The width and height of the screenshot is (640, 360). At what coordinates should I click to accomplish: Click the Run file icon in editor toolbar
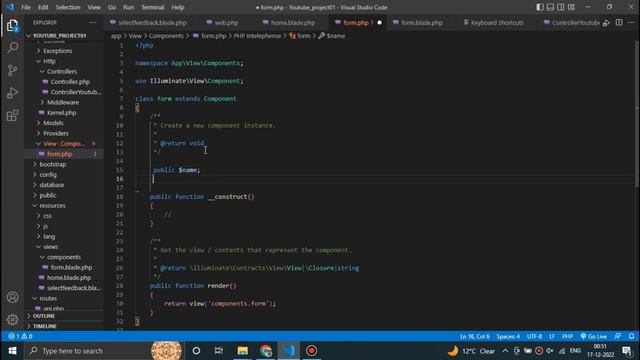click(x=607, y=23)
